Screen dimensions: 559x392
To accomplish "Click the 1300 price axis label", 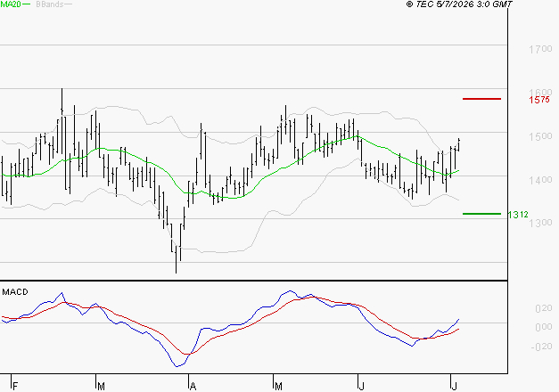I will 540,223.
